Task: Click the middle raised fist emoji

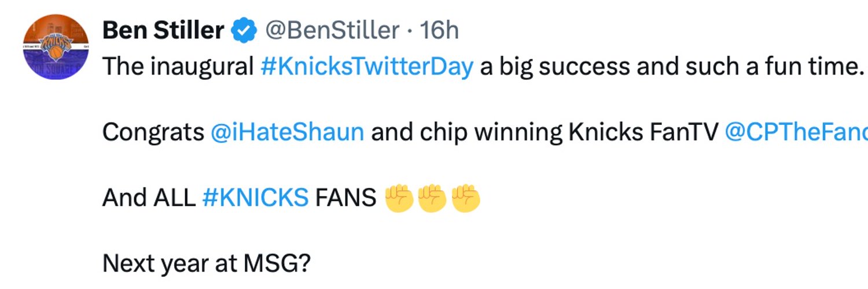Action: click(x=432, y=198)
